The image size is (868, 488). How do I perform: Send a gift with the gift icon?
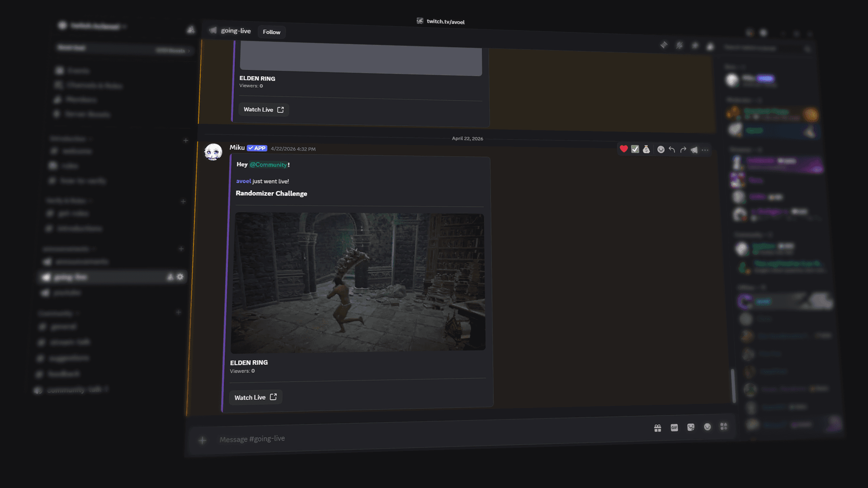(657, 428)
